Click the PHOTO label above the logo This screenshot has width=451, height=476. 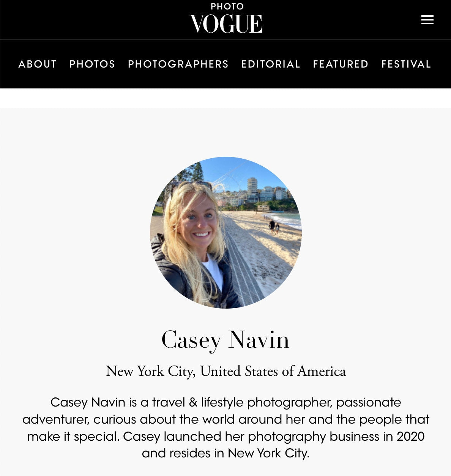tap(227, 6)
